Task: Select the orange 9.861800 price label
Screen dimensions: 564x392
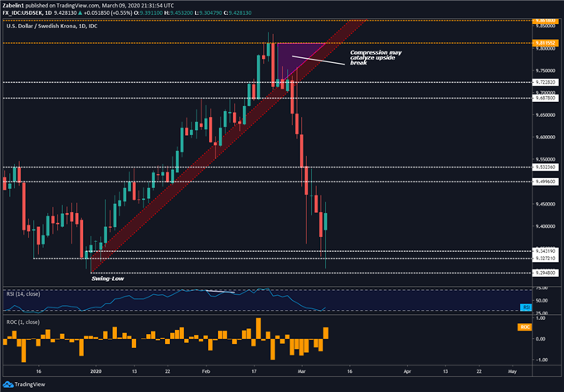Action: click(546, 22)
